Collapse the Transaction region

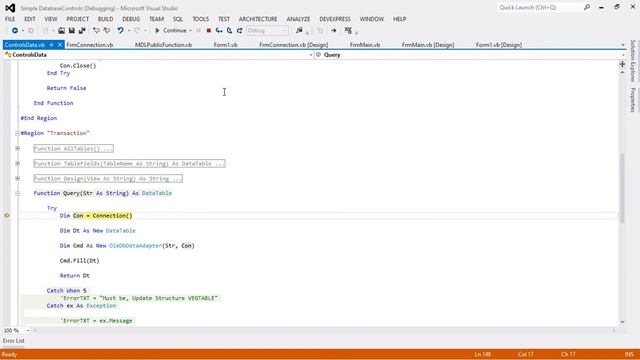click(x=18, y=133)
